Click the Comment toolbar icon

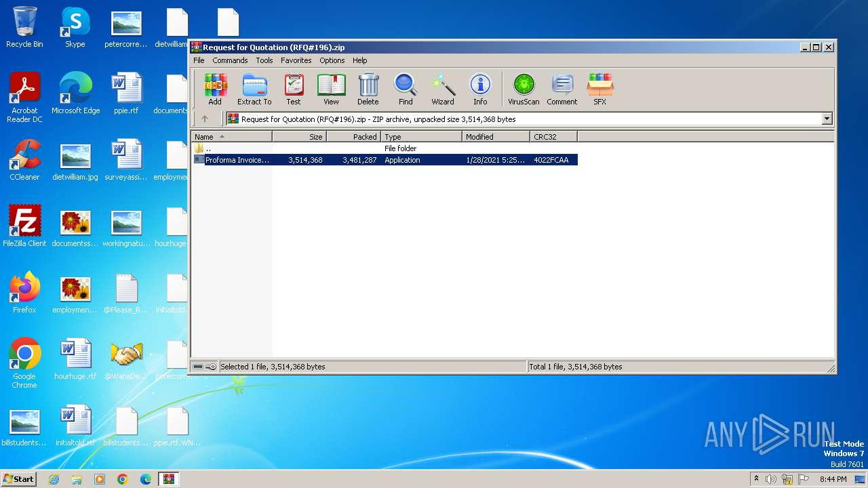(562, 89)
